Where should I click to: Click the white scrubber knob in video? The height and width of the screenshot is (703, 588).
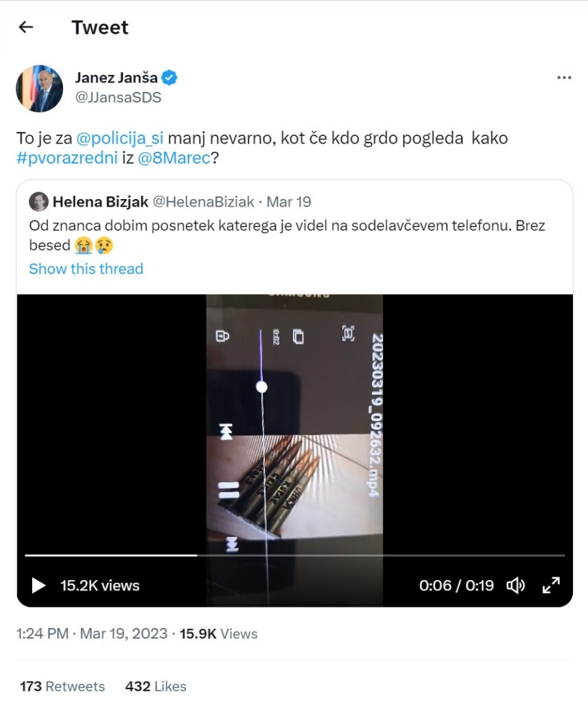pos(261,387)
